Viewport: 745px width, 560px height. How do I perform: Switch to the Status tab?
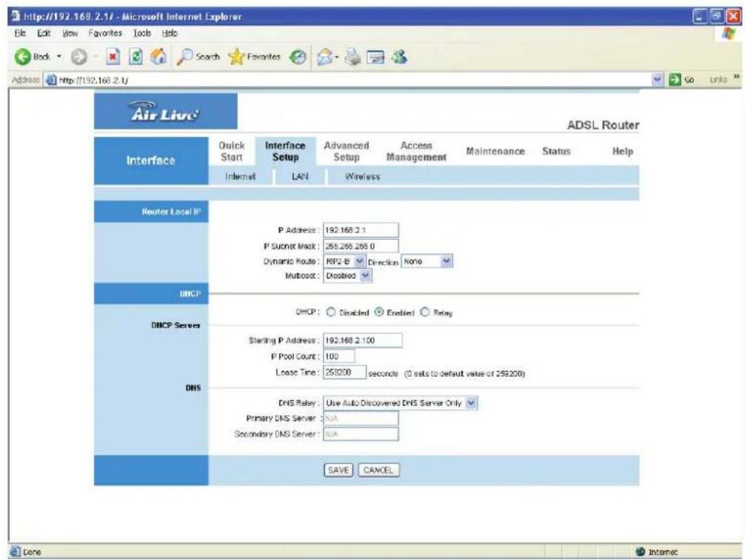point(557,151)
